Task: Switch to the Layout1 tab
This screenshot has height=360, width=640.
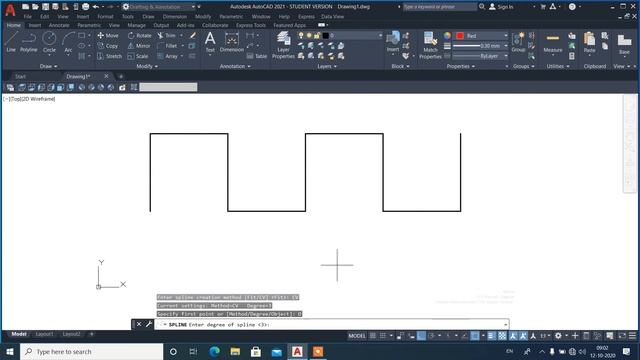Action: [44, 334]
